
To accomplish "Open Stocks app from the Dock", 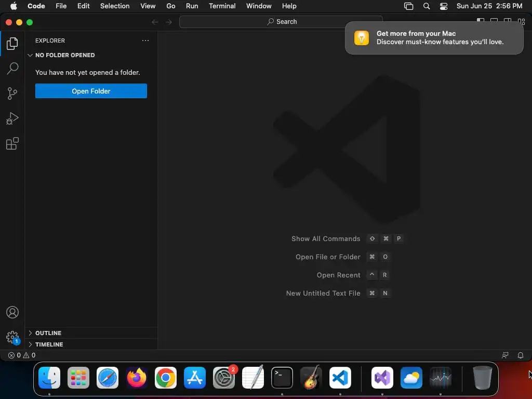I will pyautogui.click(x=441, y=378).
